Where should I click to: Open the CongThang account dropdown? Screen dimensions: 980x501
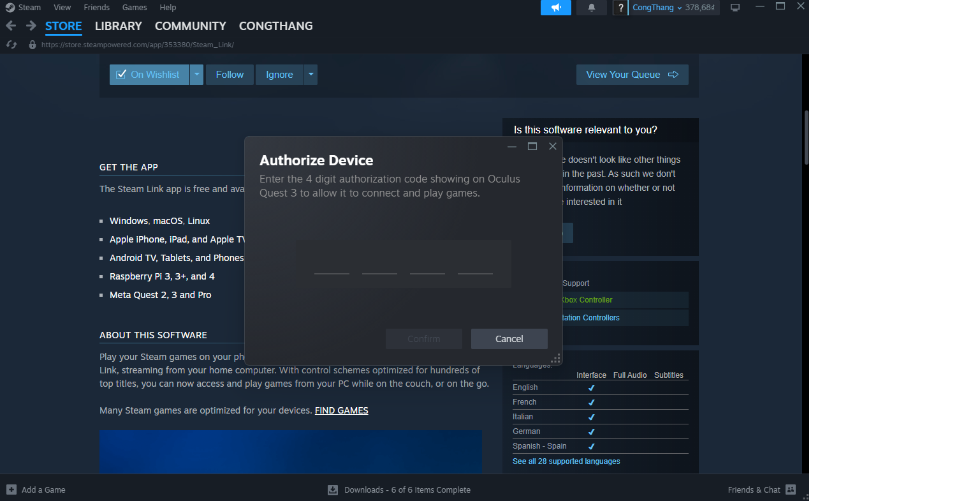click(x=657, y=8)
